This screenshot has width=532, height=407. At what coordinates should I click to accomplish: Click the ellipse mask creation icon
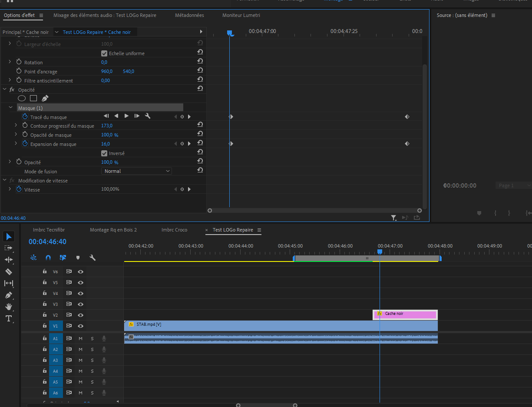click(x=22, y=99)
